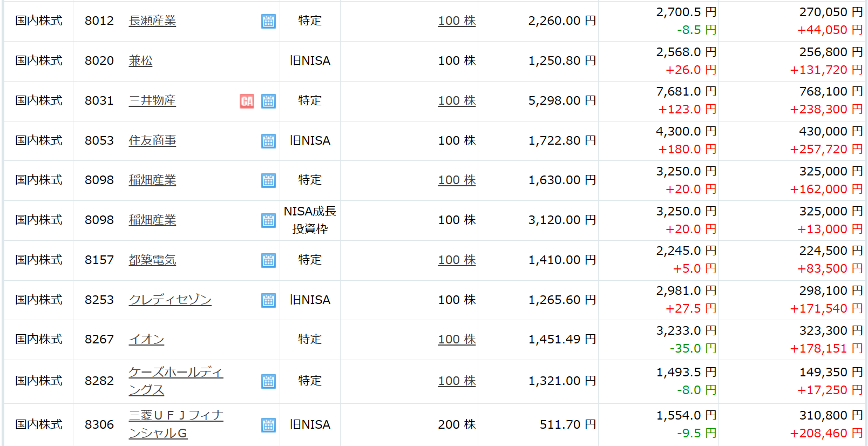Open calendar icon for 稲畑産業 特定 row

(x=268, y=180)
